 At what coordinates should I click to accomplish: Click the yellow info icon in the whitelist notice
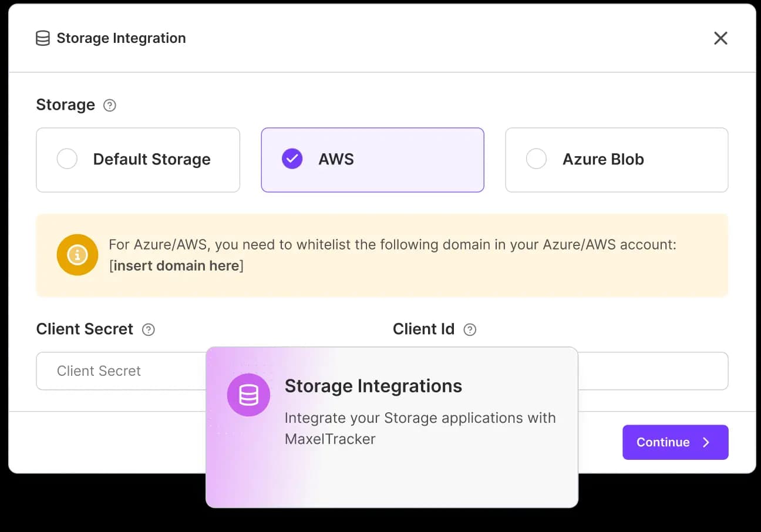(x=78, y=255)
